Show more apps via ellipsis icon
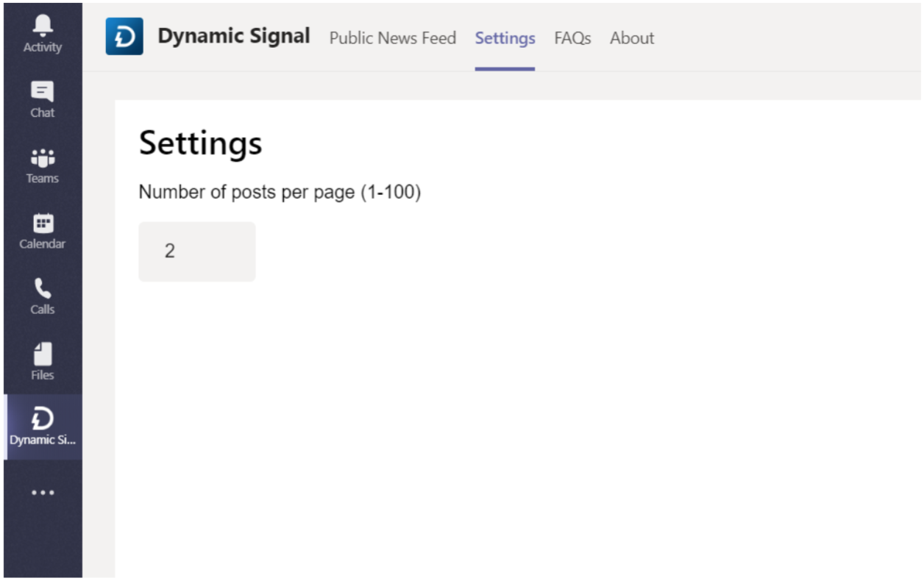This screenshot has height=581, width=924. [x=43, y=493]
